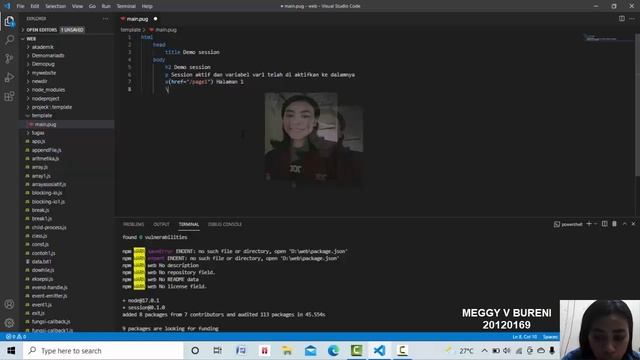640x360 pixels.
Task: Expand the node_modules folder
Action: pos(48,90)
